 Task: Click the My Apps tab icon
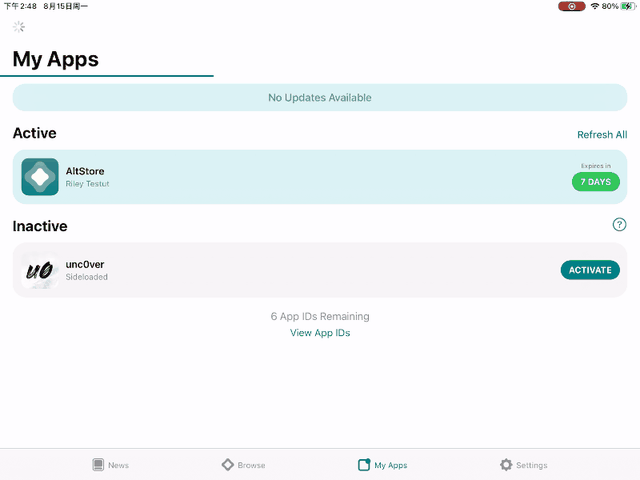pyautogui.click(x=364, y=464)
